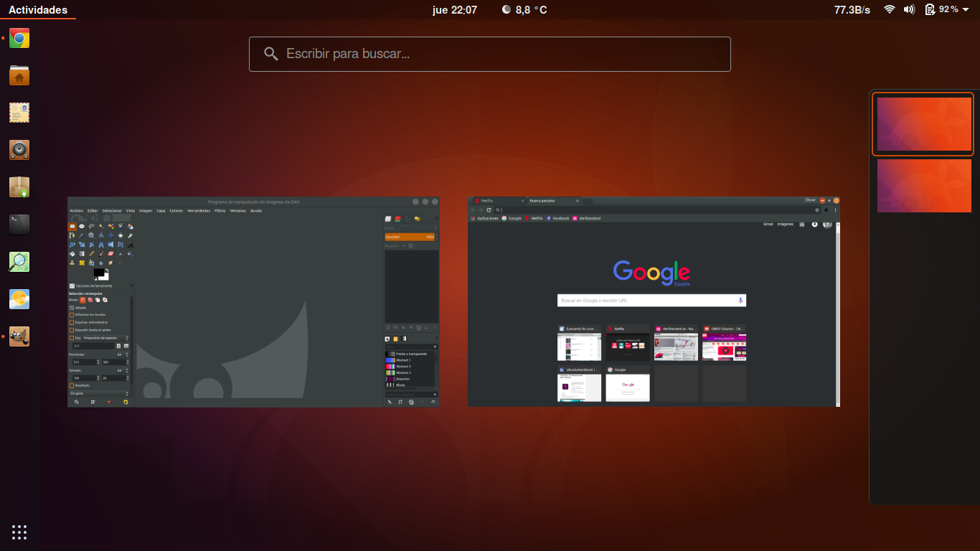Open UbuntuHandbook thumbnail in Chrome
The image size is (980, 551).
[580, 384]
